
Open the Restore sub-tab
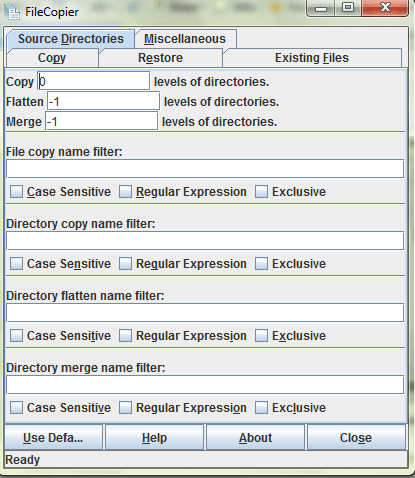click(x=161, y=58)
